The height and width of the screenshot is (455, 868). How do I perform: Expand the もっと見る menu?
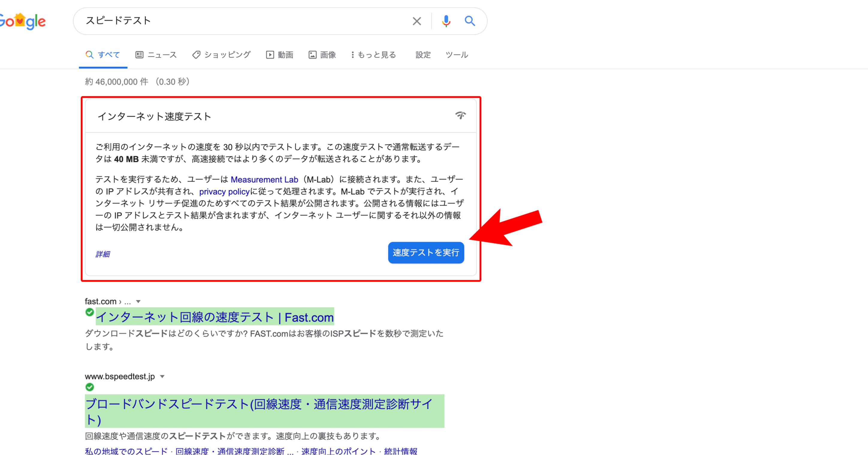(x=373, y=55)
